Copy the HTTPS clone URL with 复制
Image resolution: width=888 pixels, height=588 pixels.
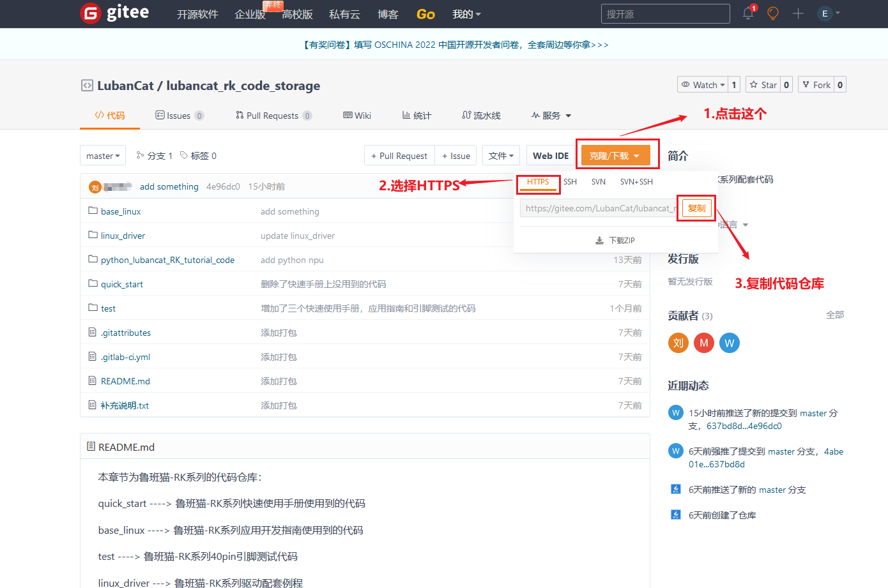coord(696,208)
